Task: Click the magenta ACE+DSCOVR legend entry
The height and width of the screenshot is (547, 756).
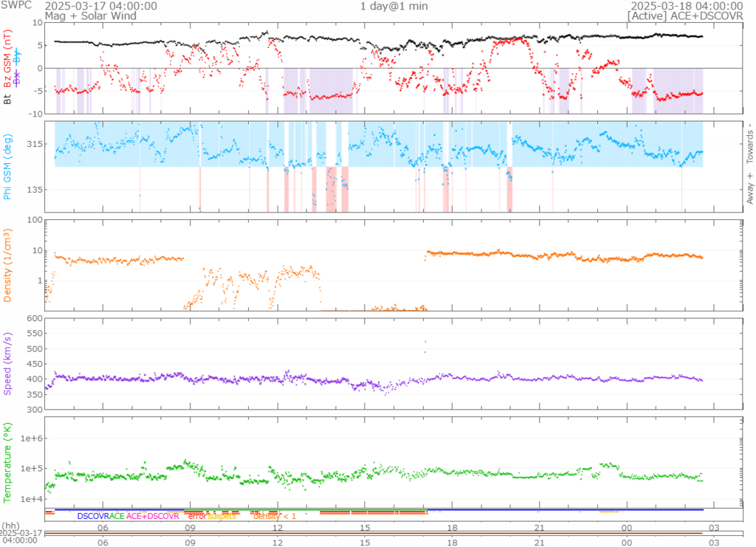Action: pos(152,516)
